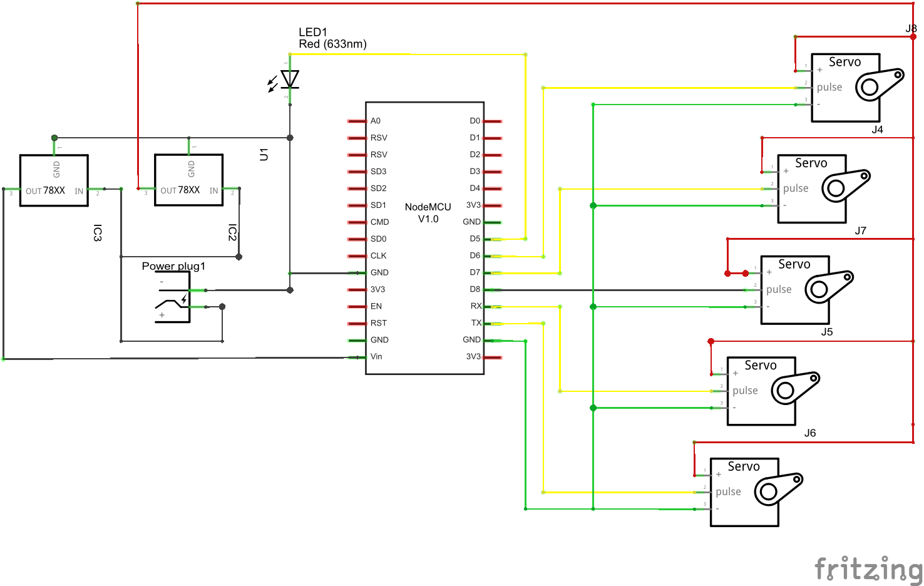Click the SD0 pin on NodeMCU

click(357, 239)
